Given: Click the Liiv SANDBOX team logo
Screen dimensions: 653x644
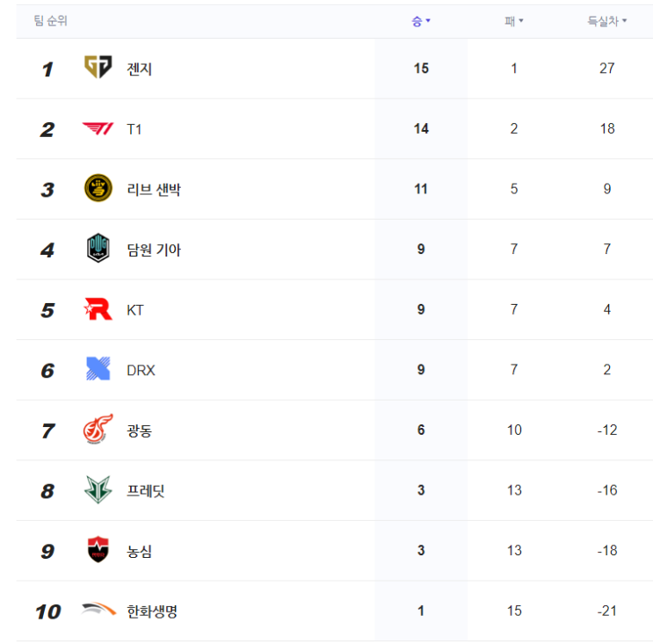Looking at the screenshot, I should pyautogui.click(x=98, y=189).
